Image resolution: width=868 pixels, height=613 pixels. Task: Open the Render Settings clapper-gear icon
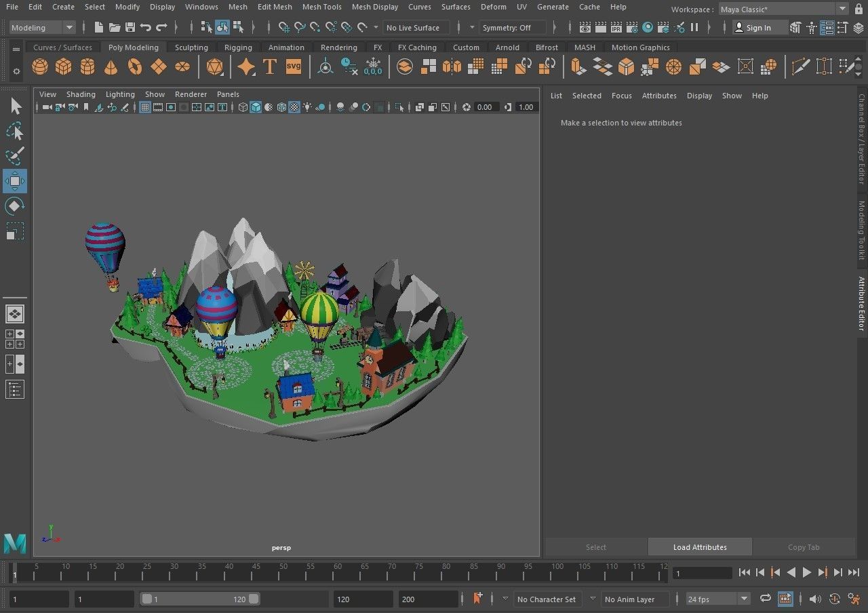[632, 28]
